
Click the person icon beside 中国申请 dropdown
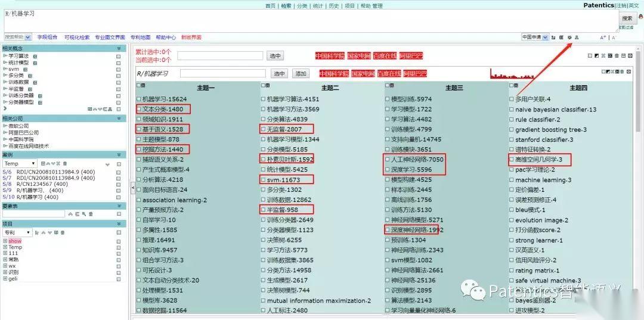[577, 38]
